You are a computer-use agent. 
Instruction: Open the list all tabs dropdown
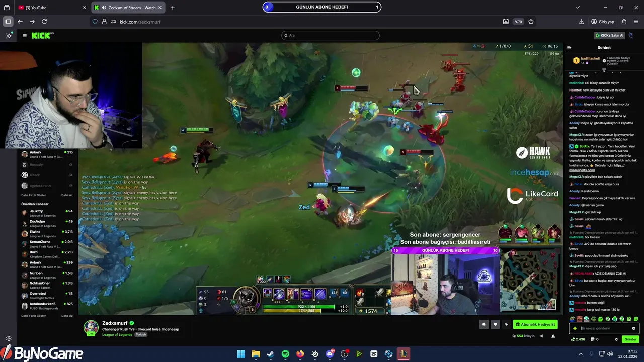pos(578,8)
